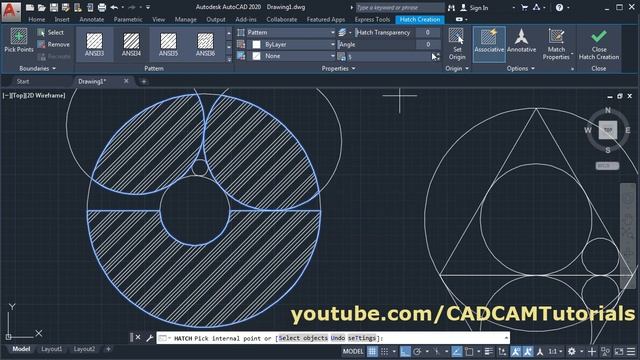This screenshot has width=640, height=360.
Task: Click the Pick Points hatch boundary tool
Action: 19,40
